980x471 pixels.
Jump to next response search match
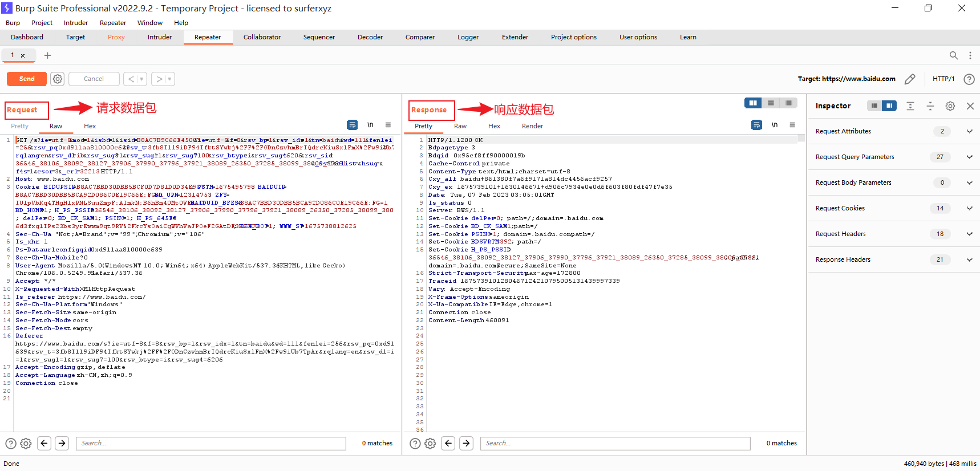tap(467, 443)
